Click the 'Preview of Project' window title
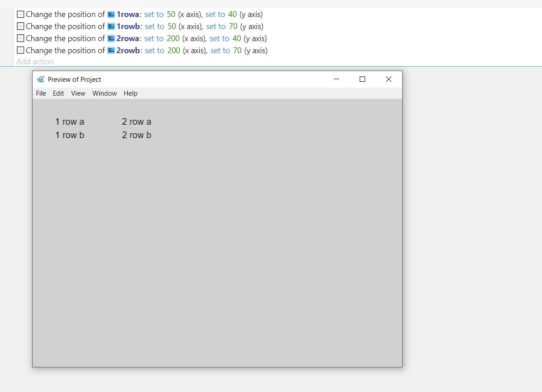The image size is (542, 392). (x=75, y=79)
